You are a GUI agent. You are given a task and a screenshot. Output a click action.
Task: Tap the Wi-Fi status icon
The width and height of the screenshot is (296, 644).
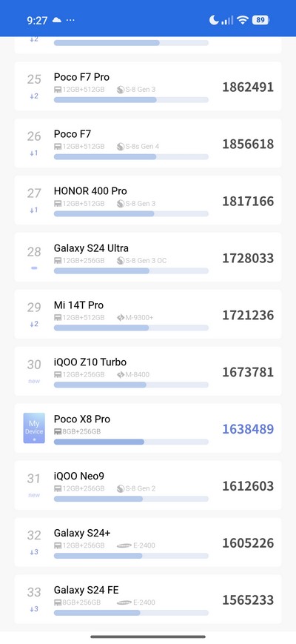(243, 20)
